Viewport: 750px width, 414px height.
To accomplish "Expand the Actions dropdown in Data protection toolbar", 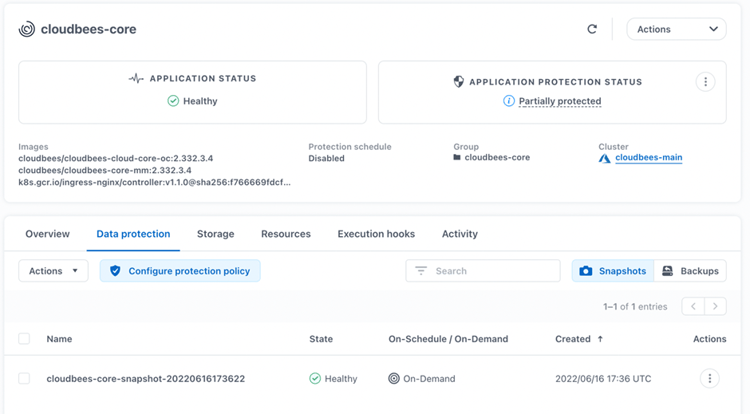I will 53,271.
